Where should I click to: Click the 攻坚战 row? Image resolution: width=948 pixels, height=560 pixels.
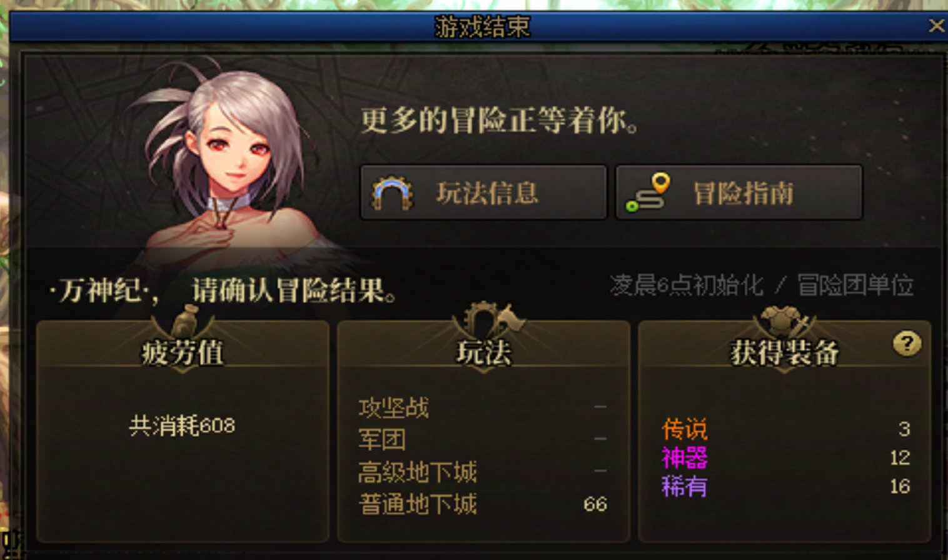(x=483, y=408)
